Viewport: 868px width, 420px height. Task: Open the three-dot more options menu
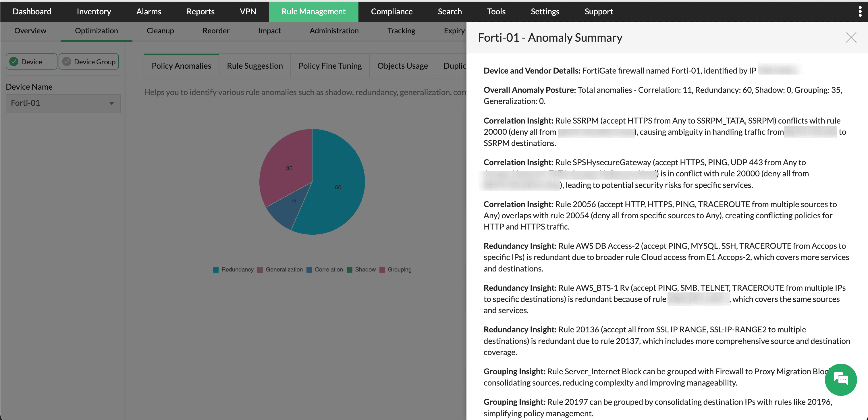click(860, 11)
